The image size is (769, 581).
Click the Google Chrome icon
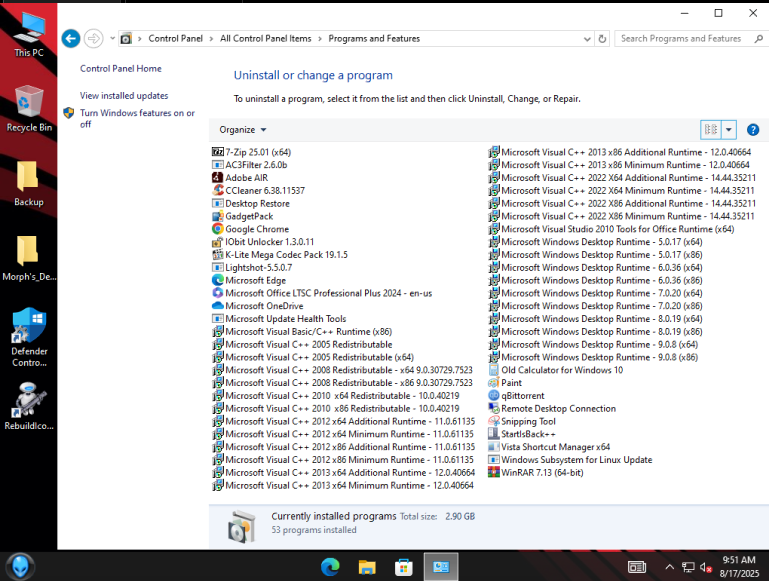pos(217,229)
